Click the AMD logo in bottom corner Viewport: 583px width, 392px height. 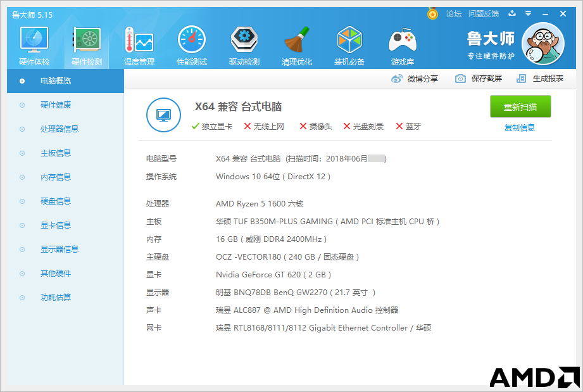pyautogui.click(x=535, y=377)
